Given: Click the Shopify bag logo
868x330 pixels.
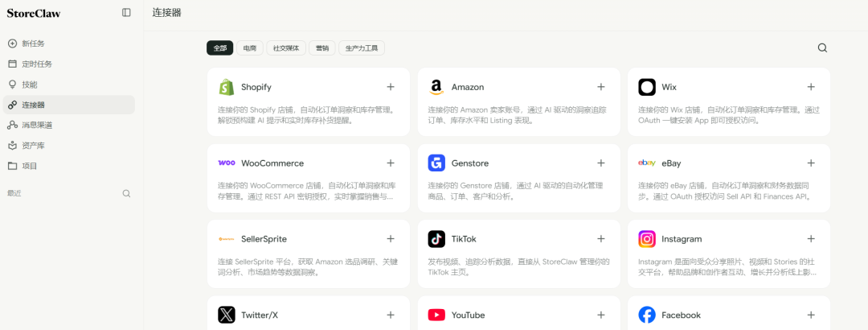Looking at the screenshot, I should [x=227, y=87].
